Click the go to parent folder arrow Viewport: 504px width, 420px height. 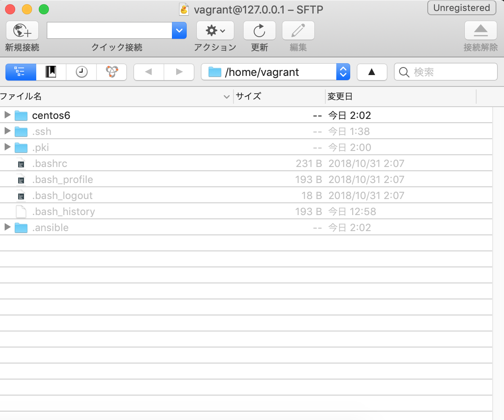[x=372, y=72]
